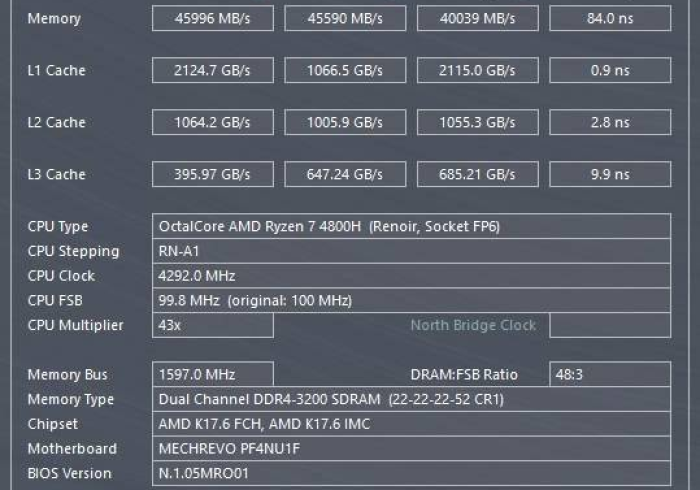Image resolution: width=700 pixels, height=490 pixels.
Task: Click the L2 Cache 2.8 ns latency box
Action: pos(609,122)
